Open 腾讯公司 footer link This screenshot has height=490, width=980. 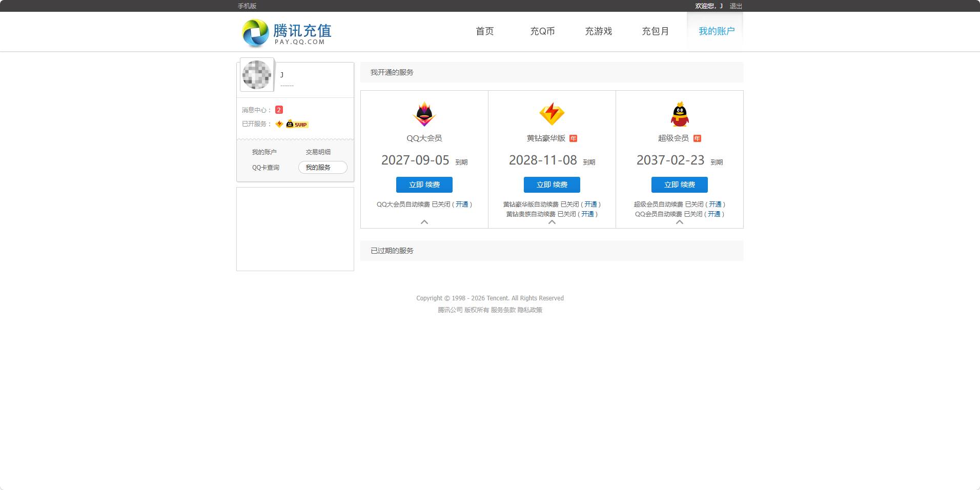click(x=450, y=310)
